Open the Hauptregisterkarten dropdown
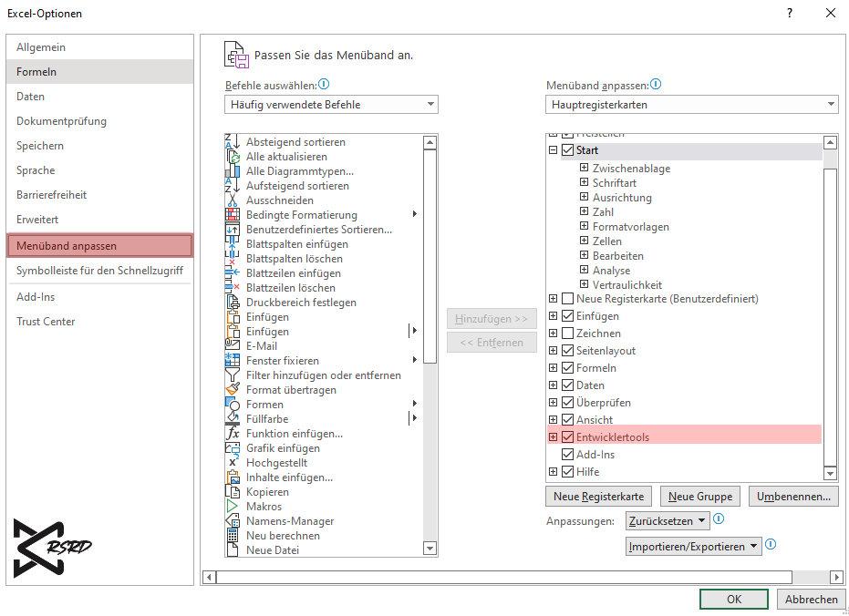The height and width of the screenshot is (616, 849). [691, 105]
